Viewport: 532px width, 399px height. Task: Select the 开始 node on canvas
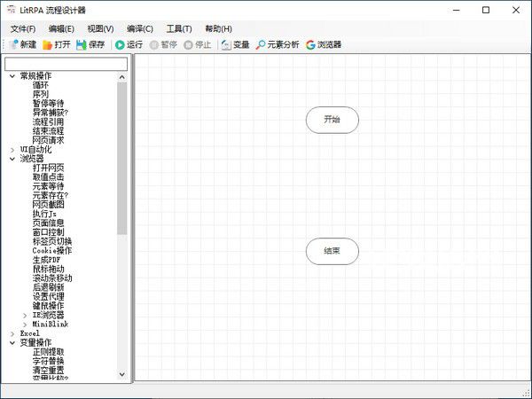[x=332, y=120]
